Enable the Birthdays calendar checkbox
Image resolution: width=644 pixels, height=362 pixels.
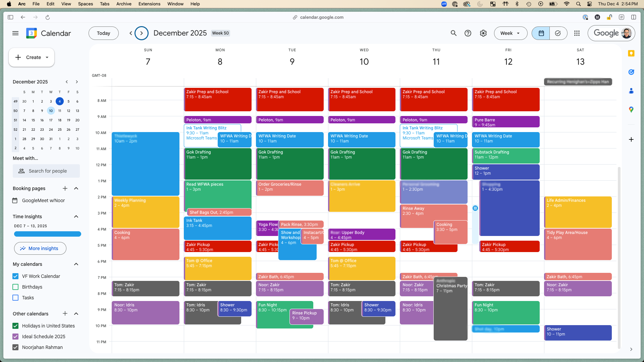click(x=15, y=287)
